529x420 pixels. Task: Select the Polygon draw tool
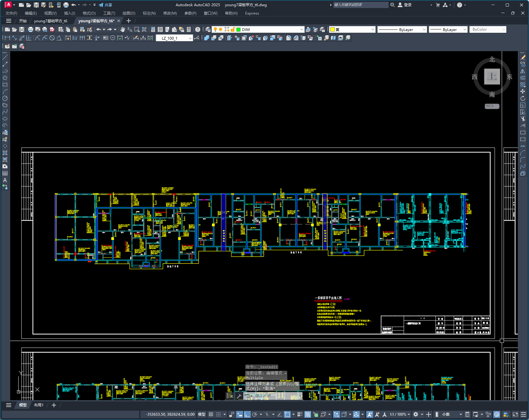[x=5, y=78]
